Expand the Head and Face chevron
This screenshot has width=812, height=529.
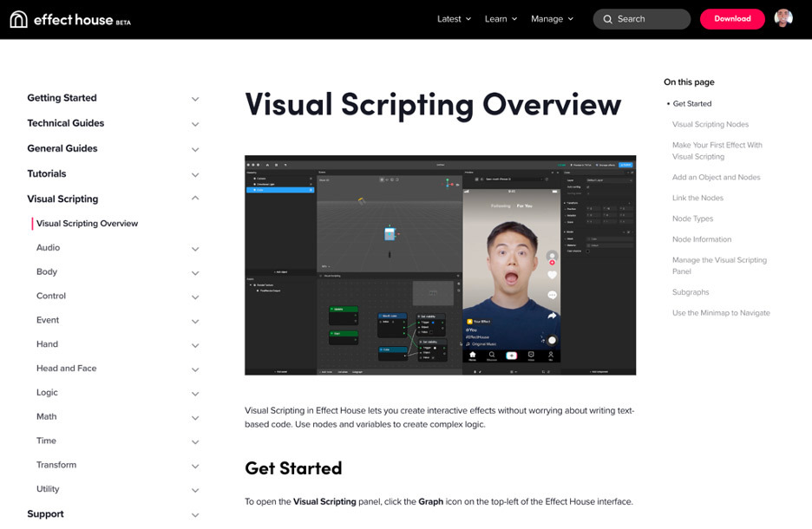(195, 369)
